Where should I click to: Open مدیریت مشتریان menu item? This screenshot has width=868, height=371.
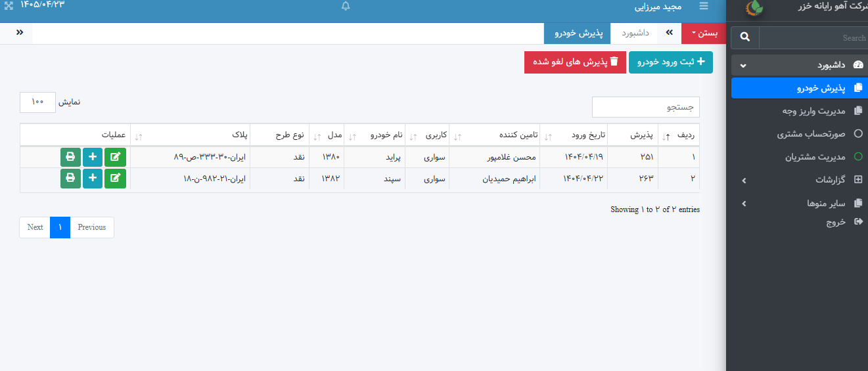point(800,157)
